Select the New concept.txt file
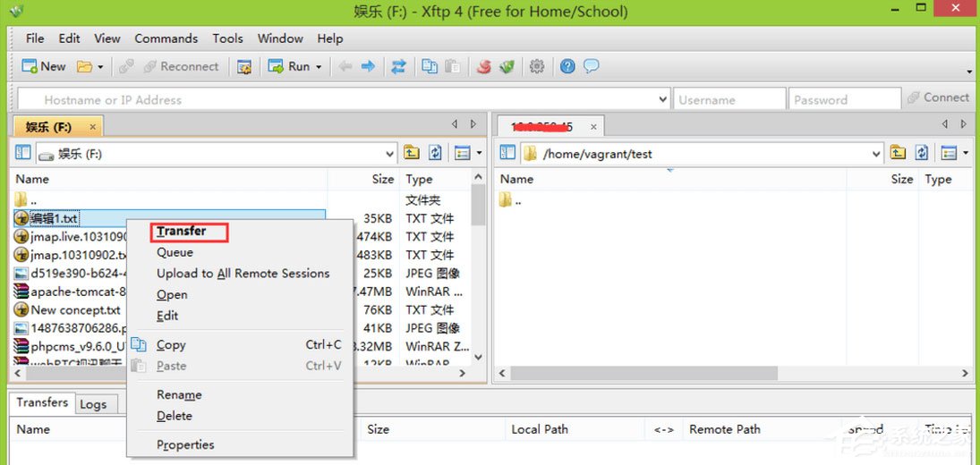The height and width of the screenshot is (465, 980). click(x=75, y=309)
